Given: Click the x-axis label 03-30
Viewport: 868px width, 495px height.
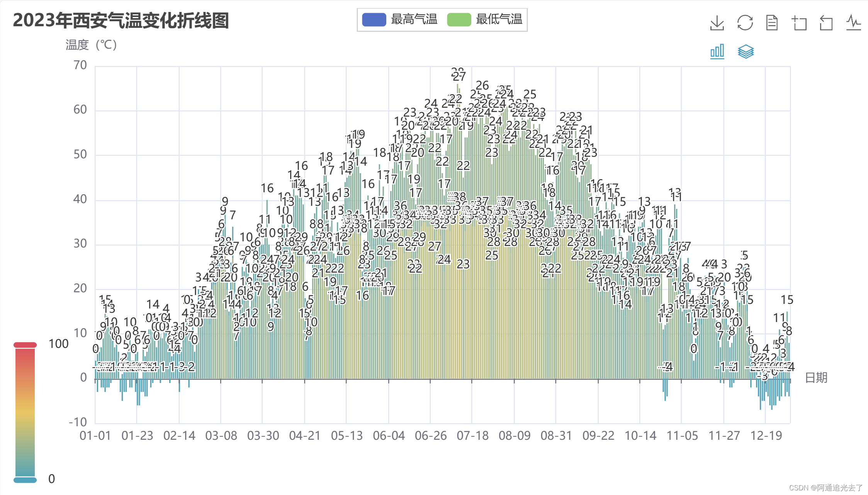Looking at the screenshot, I should (263, 436).
